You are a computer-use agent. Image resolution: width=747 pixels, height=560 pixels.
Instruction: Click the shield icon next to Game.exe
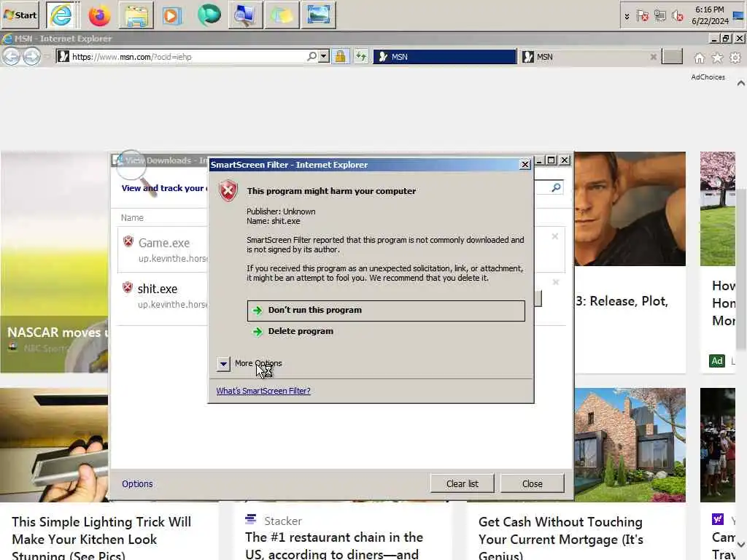click(128, 241)
